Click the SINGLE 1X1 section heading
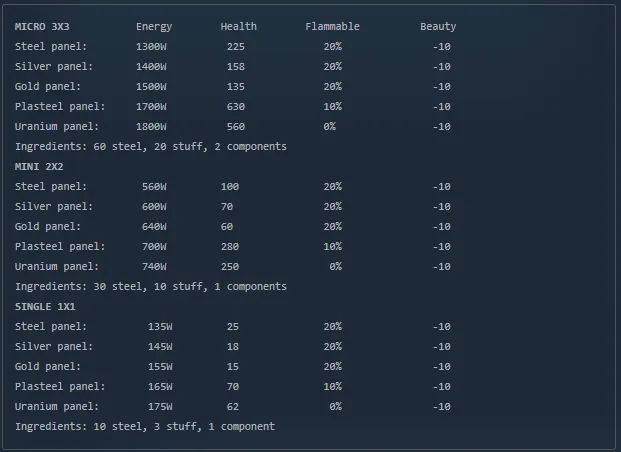The height and width of the screenshot is (452, 621). pos(45,306)
